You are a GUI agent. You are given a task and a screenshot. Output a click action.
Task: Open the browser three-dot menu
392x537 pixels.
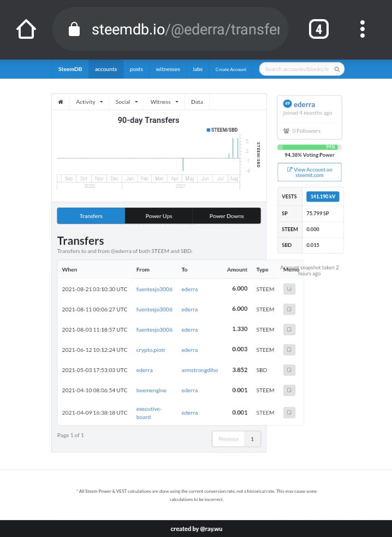[x=362, y=29]
